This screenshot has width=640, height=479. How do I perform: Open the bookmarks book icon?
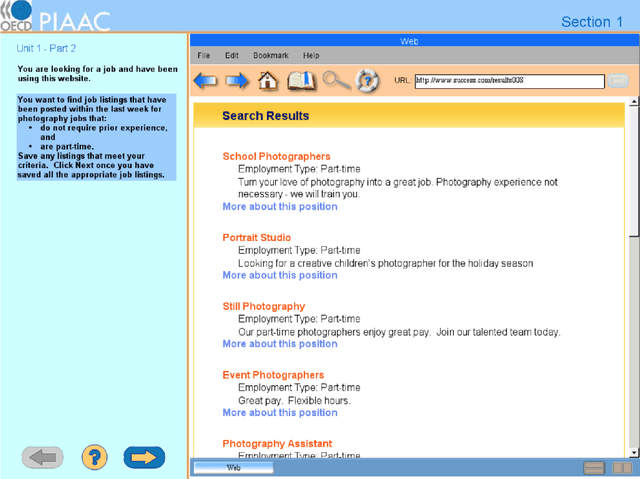pos(301,80)
